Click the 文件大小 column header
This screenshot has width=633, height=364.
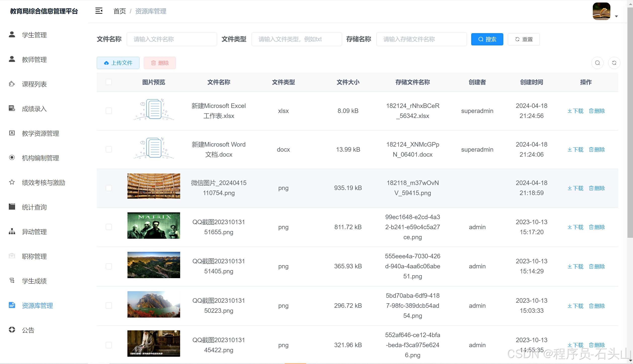click(348, 82)
